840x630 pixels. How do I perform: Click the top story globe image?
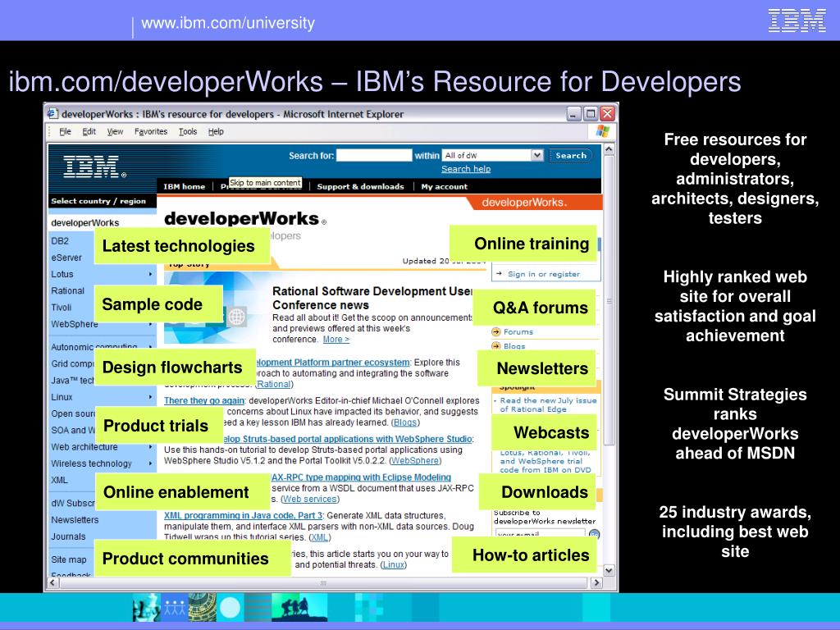[236, 317]
